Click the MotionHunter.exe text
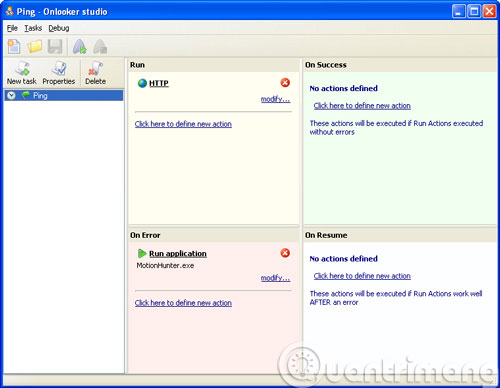The width and height of the screenshot is (500, 388). point(165,266)
